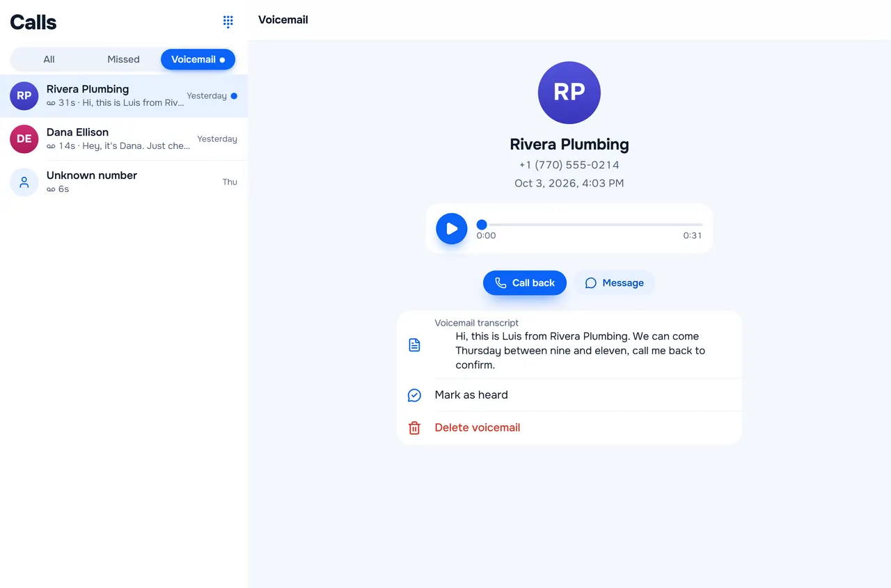Click the voicemail transcript document icon
891x588 pixels.
coord(414,344)
